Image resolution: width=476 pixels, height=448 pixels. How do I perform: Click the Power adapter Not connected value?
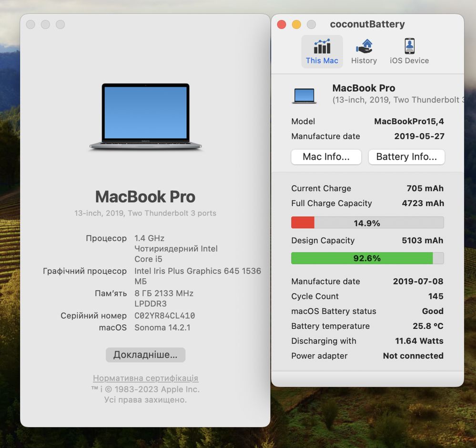coord(413,356)
